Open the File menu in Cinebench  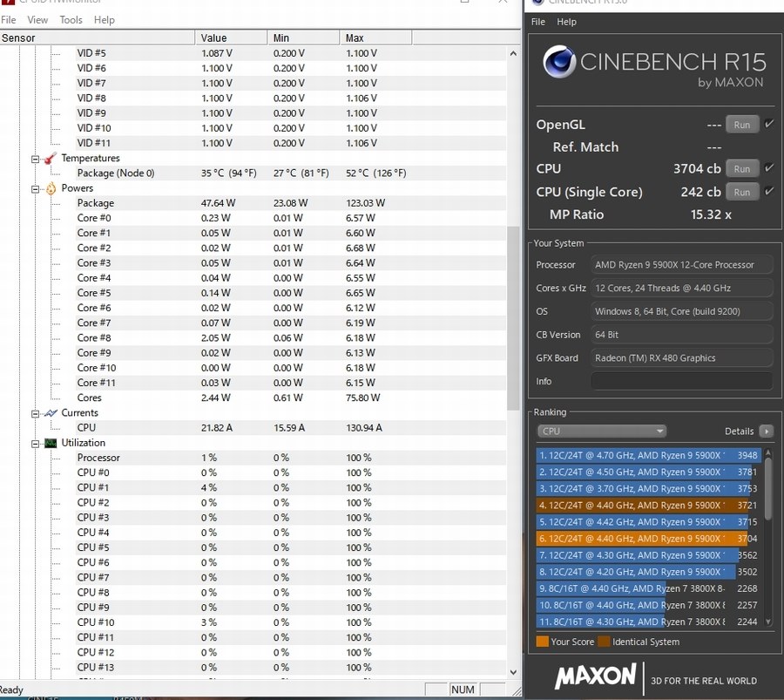pos(537,22)
